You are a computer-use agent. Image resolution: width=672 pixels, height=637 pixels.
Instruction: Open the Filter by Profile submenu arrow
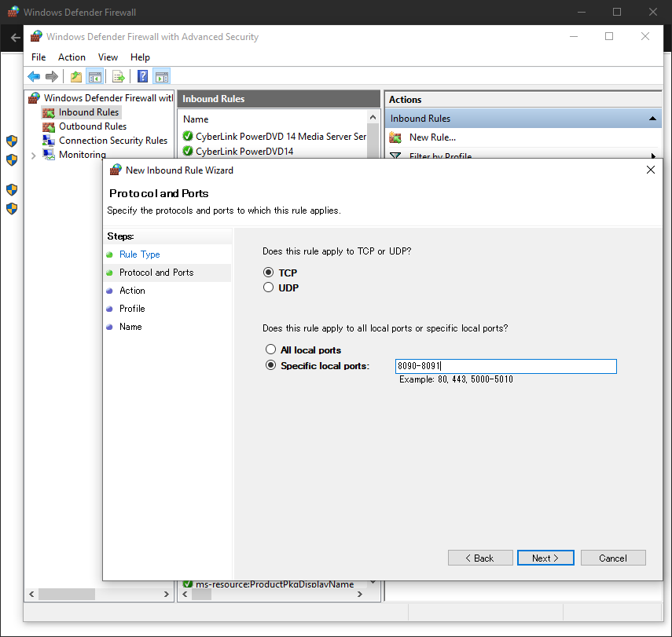(x=653, y=156)
